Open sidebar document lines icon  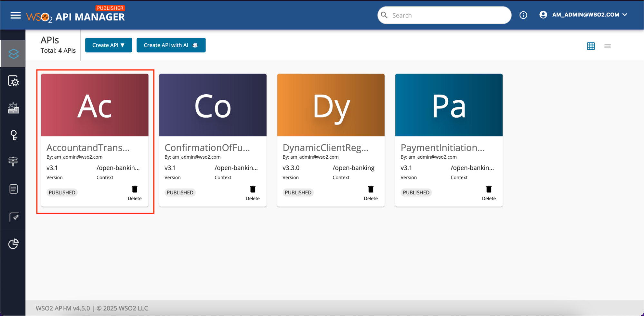coord(13,189)
